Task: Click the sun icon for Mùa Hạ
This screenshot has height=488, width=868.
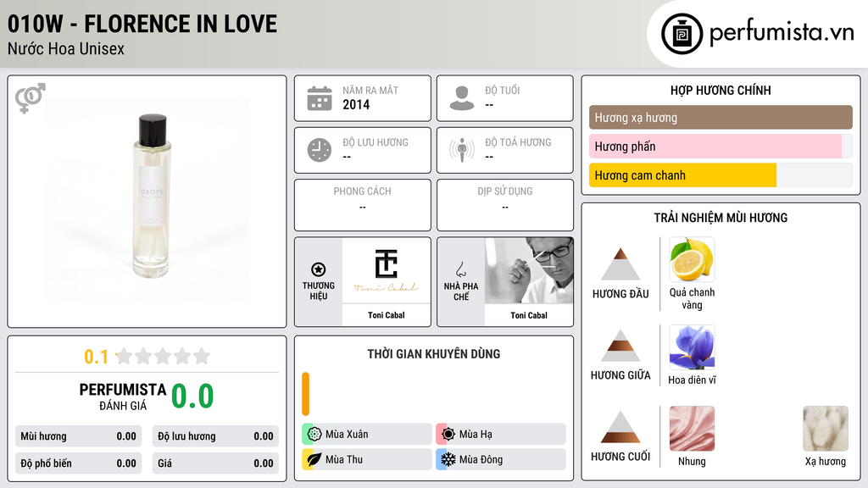Action: tap(448, 435)
